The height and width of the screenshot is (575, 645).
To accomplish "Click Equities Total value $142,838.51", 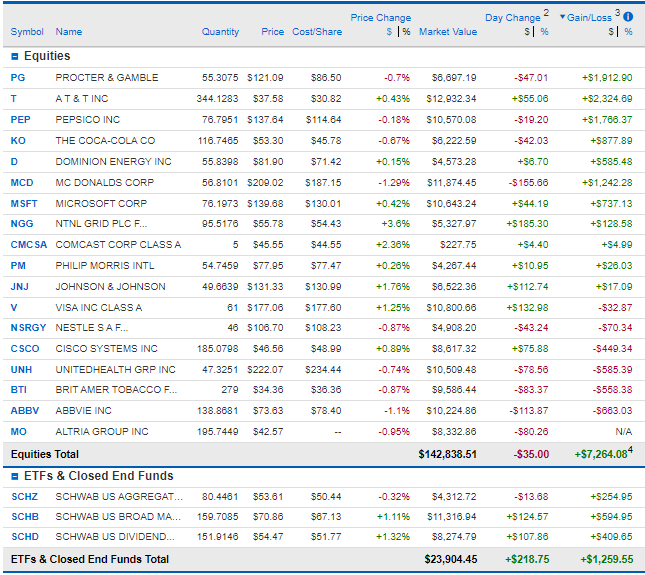I will pos(448,454).
